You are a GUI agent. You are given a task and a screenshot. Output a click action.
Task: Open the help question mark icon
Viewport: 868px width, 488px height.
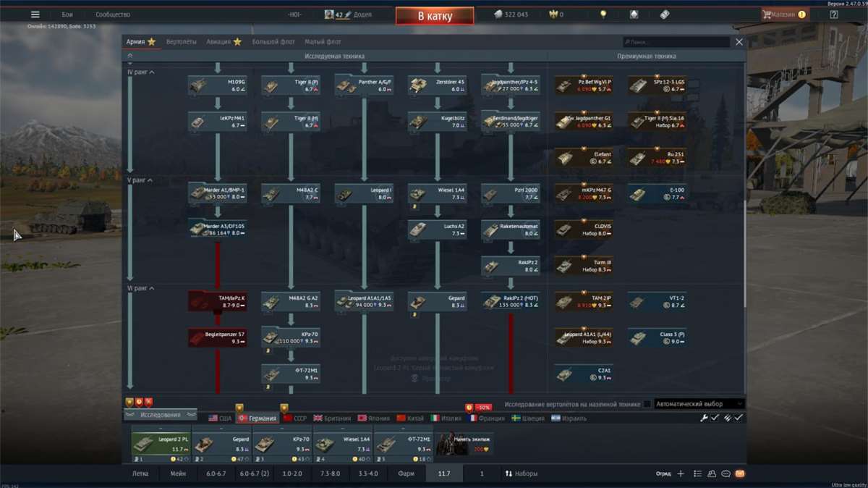click(833, 14)
